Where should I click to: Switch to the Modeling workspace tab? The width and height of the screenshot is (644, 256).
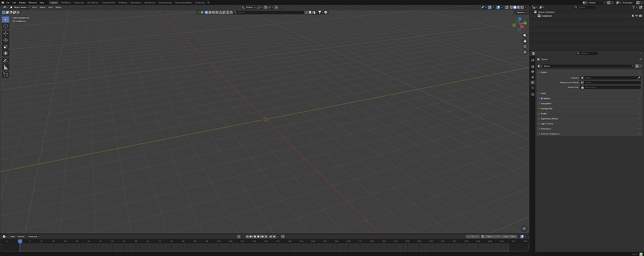coord(66,3)
